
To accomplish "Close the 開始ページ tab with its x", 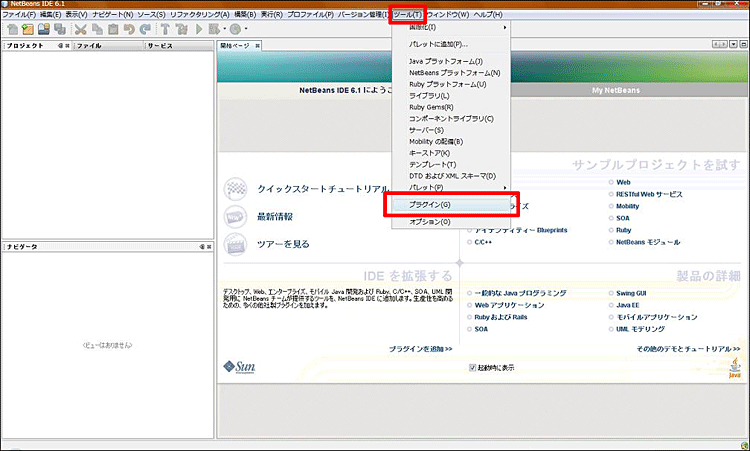I will click(x=257, y=46).
